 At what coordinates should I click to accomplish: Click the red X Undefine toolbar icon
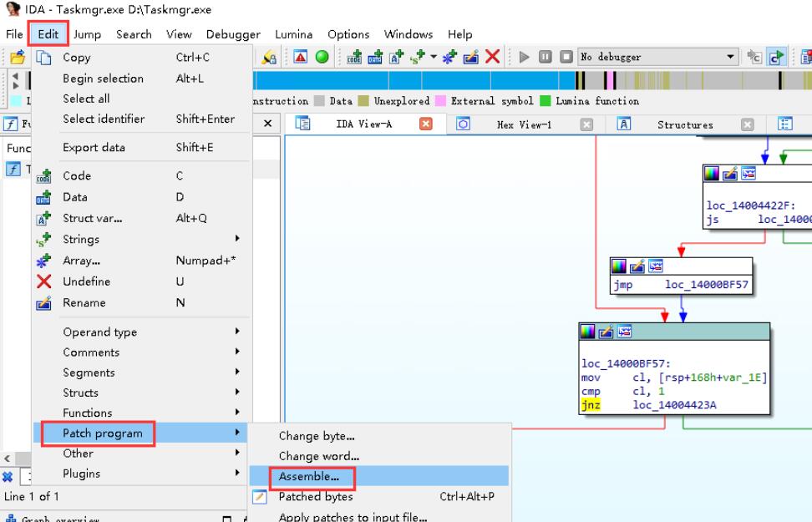[493, 57]
